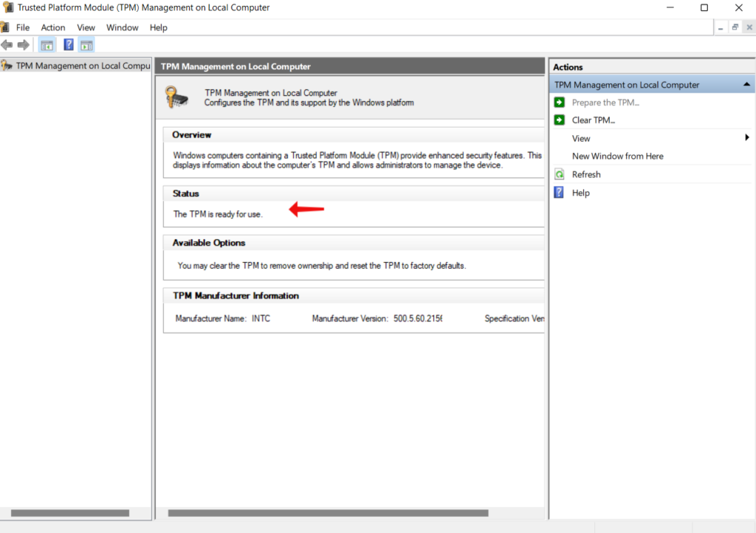Click the grayed Prepare the TPM icon
This screenshot has height=533, width=756.
(x=560, y=102)
